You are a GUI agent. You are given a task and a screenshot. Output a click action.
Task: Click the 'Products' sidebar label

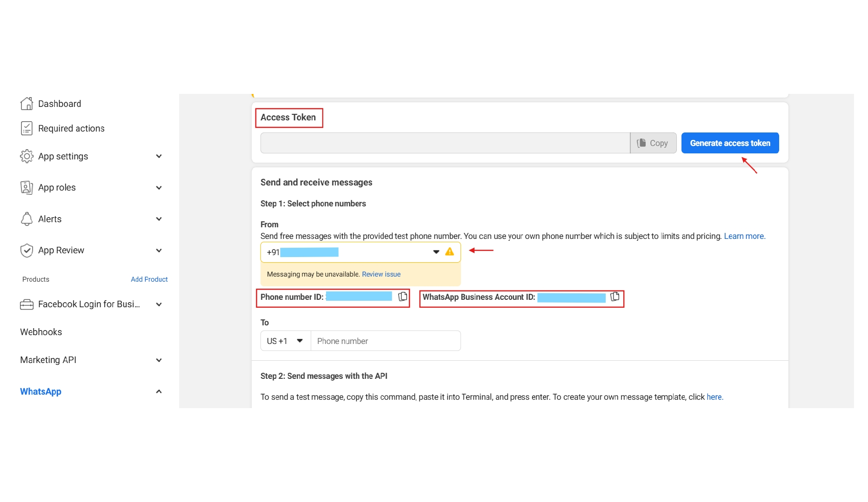36,279
